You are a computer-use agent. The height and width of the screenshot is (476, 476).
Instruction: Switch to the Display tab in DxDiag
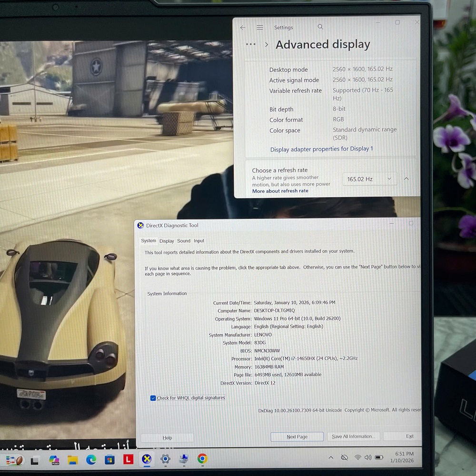[167, 241]
